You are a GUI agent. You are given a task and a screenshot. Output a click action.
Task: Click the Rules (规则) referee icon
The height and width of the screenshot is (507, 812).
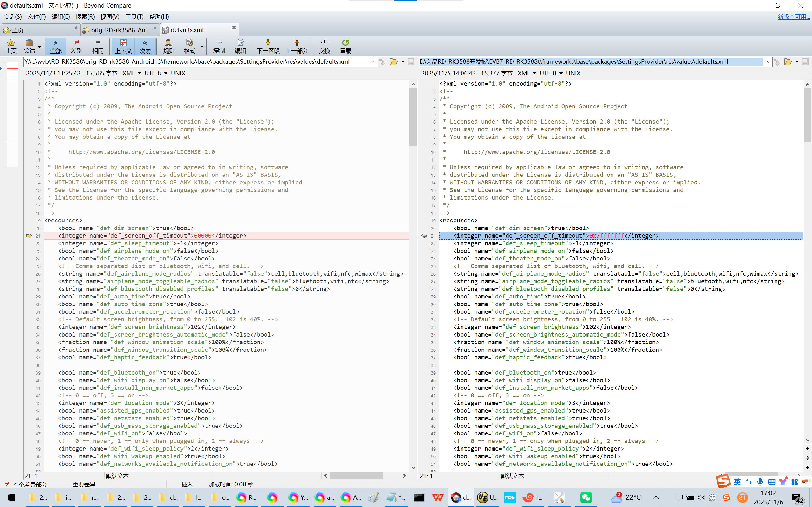tap(168, 46)
